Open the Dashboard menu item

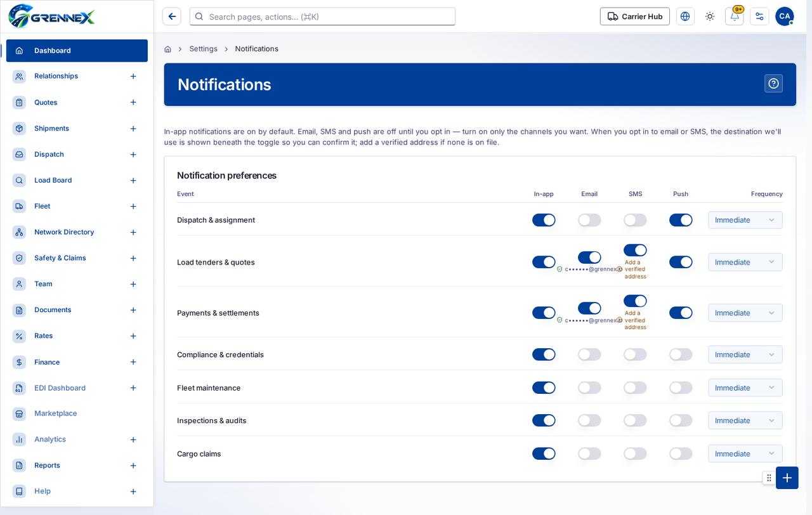[77, 51]
